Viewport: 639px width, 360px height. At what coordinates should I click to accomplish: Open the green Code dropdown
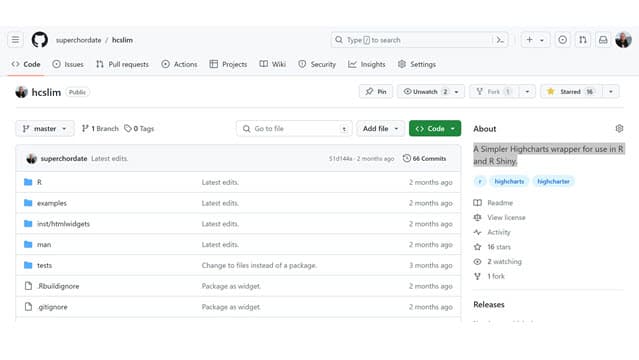(435, 128)
